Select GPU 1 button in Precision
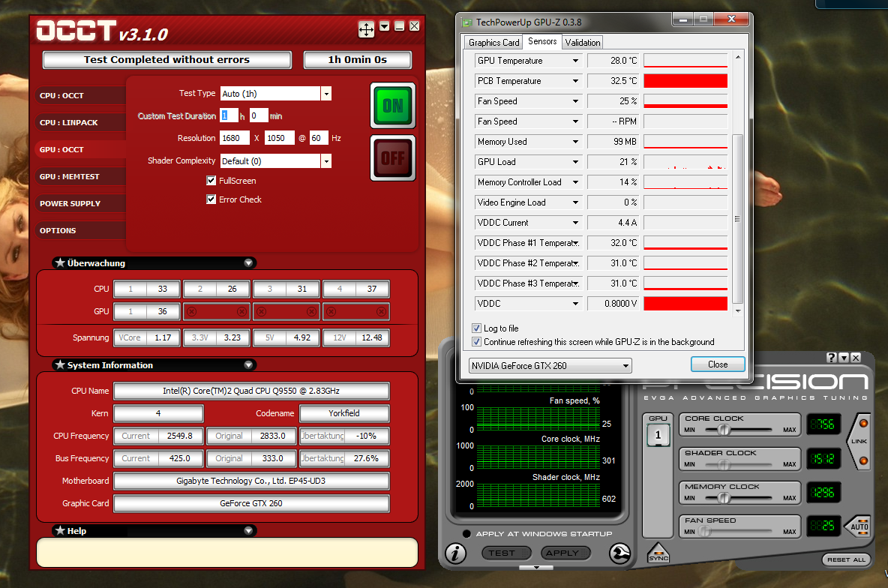Screen dimensions: 888x588 (658, 435)
